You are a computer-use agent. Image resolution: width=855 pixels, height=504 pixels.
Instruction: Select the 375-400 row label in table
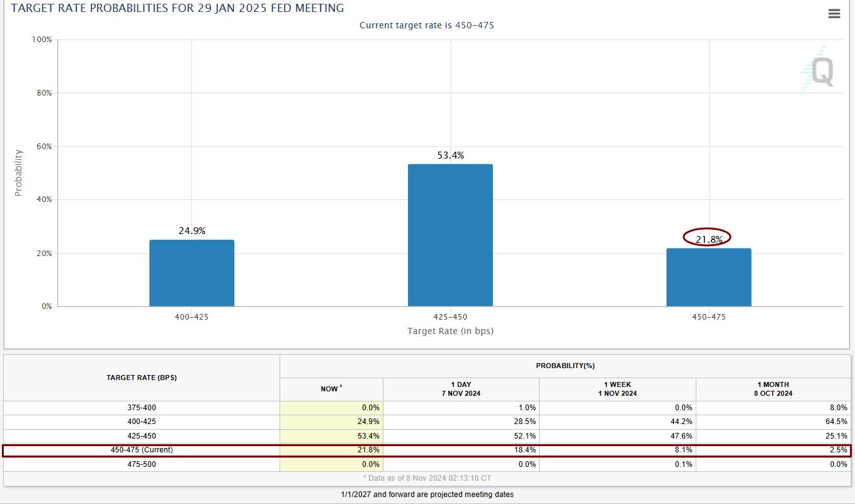142,408
